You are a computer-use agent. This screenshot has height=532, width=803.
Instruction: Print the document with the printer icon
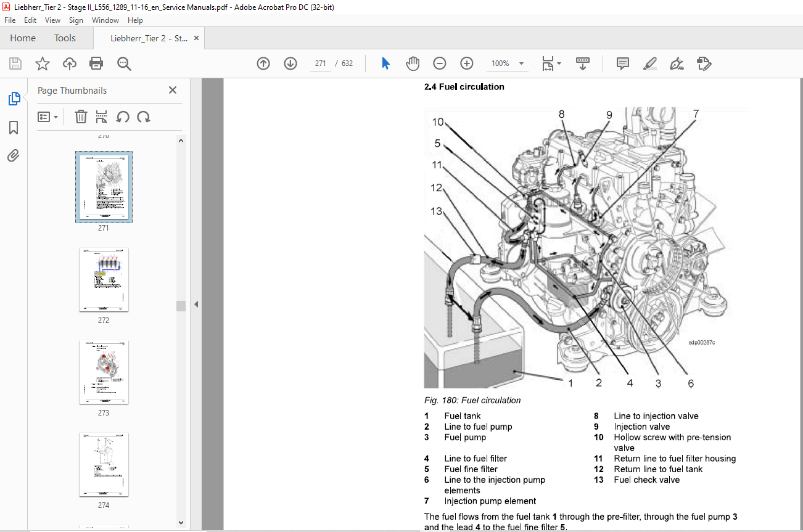click(96, 63)
